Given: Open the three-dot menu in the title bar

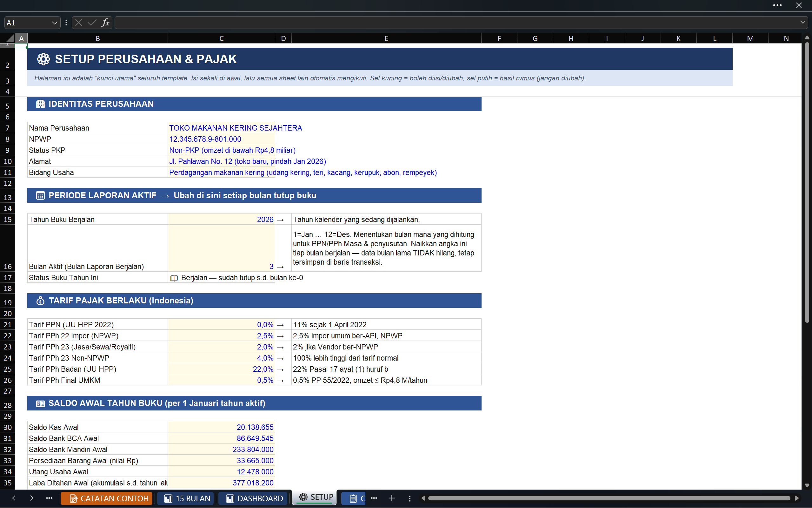Looking at the screenshot, I should tap(777, 5).
